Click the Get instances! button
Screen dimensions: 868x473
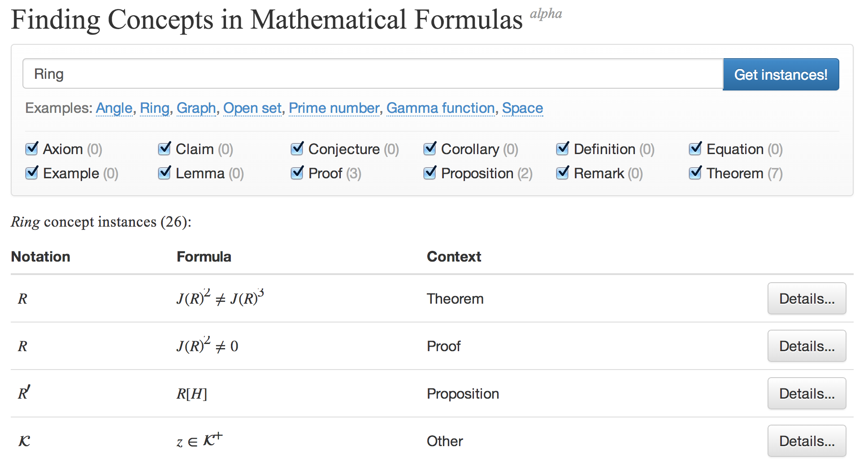(781, 74)
